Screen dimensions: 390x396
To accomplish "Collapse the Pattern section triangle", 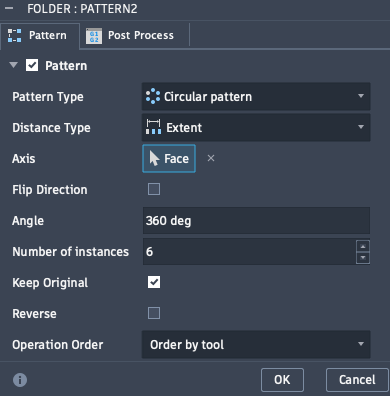I will tap(14, 65).
